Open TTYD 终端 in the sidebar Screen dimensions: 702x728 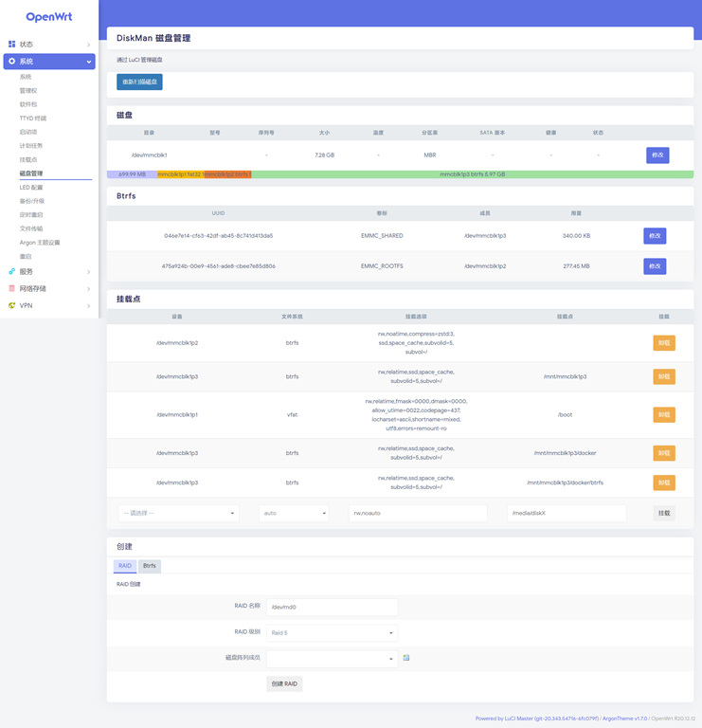33,118
